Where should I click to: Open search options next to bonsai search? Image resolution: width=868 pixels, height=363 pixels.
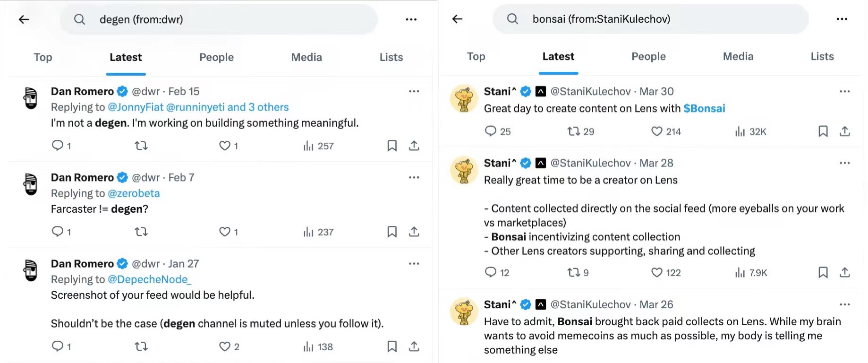(x=842, y=19)
